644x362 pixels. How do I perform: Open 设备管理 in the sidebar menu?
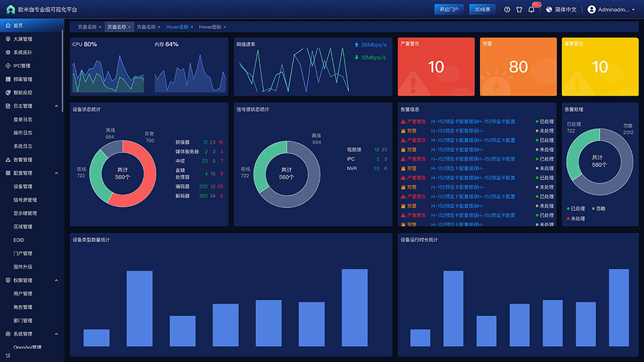(x=23, y=187)
